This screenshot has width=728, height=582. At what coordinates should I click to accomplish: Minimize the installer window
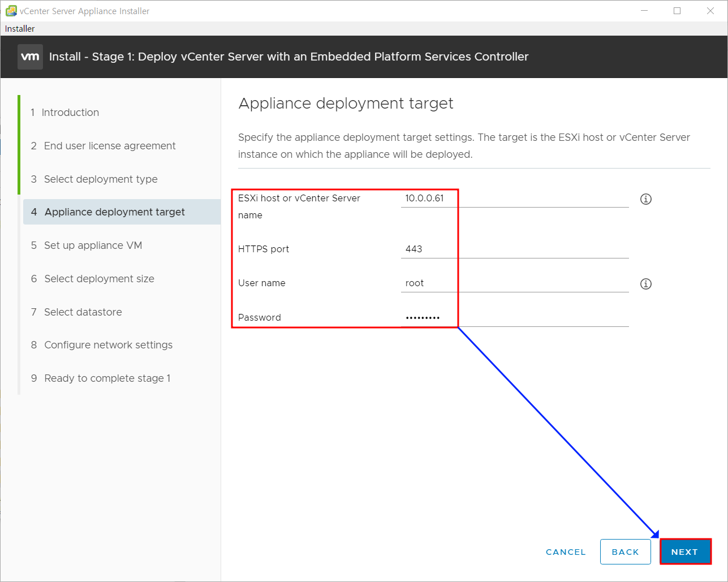click(644, 11)
